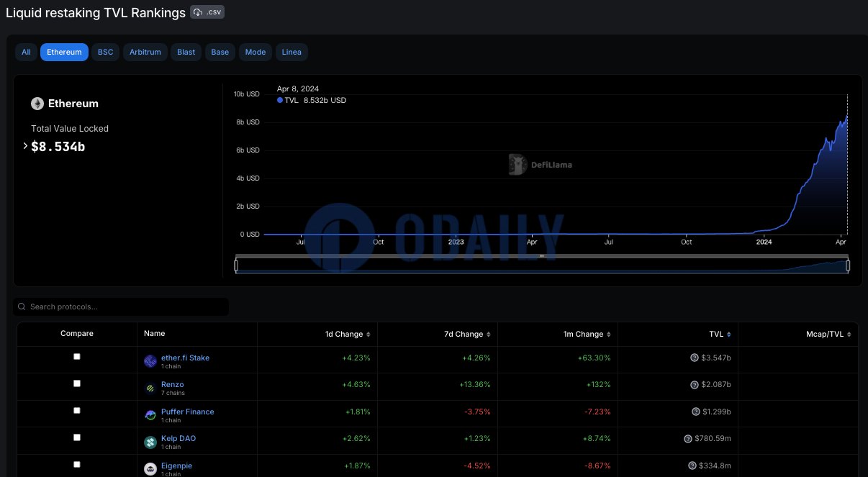Click help icon beside $334.8m TVL

(692, 465)
